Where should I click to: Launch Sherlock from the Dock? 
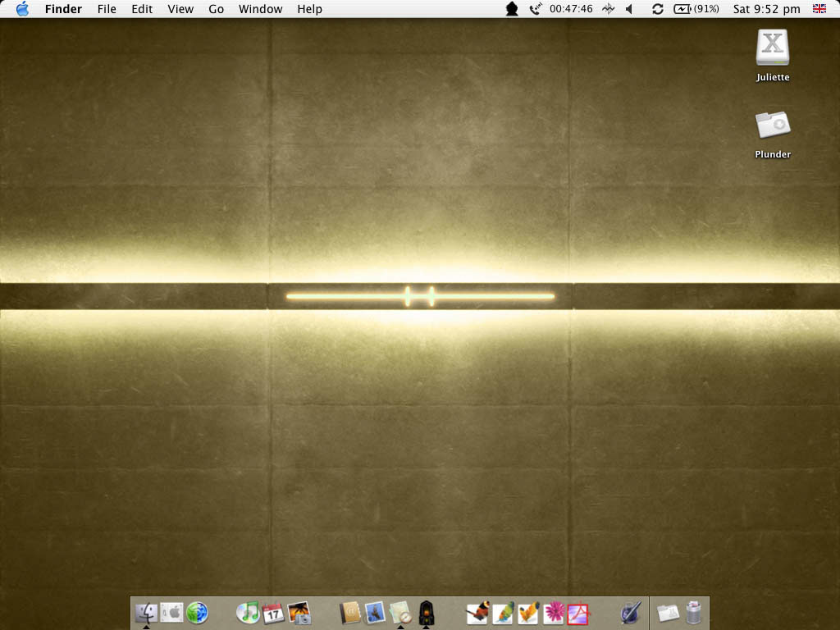pyautogui.click(x=399, y=613)
